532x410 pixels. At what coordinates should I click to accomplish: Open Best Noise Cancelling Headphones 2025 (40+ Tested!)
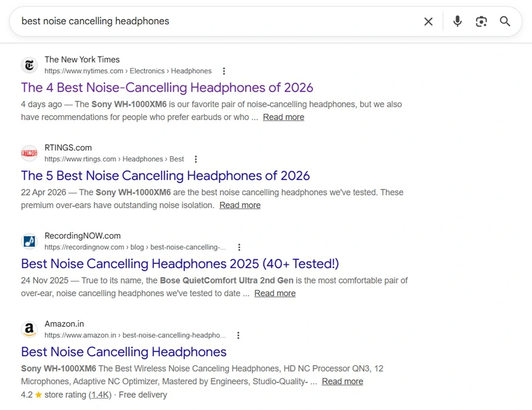(x=180, y=264)
